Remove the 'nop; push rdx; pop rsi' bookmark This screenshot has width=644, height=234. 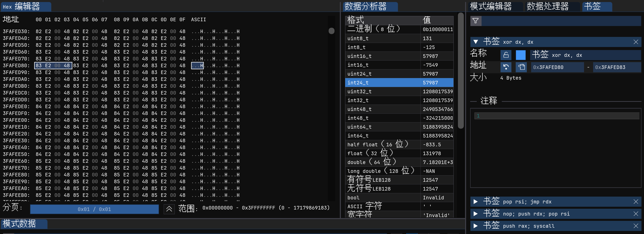(x=636, y=214)
